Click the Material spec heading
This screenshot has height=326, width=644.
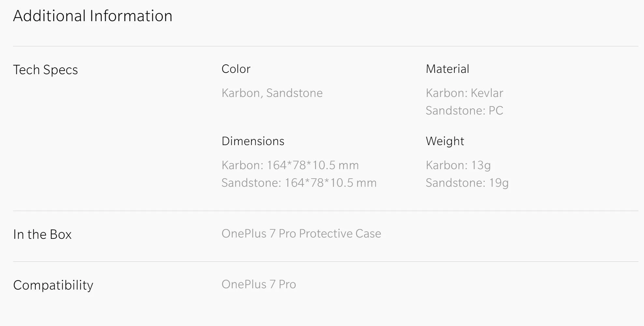click(447, 69)
